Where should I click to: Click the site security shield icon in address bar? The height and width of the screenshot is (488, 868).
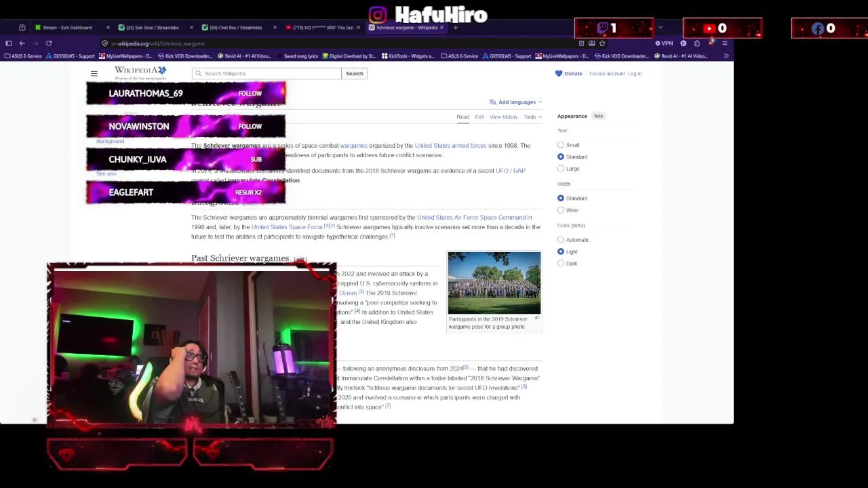tap(104, 43)
